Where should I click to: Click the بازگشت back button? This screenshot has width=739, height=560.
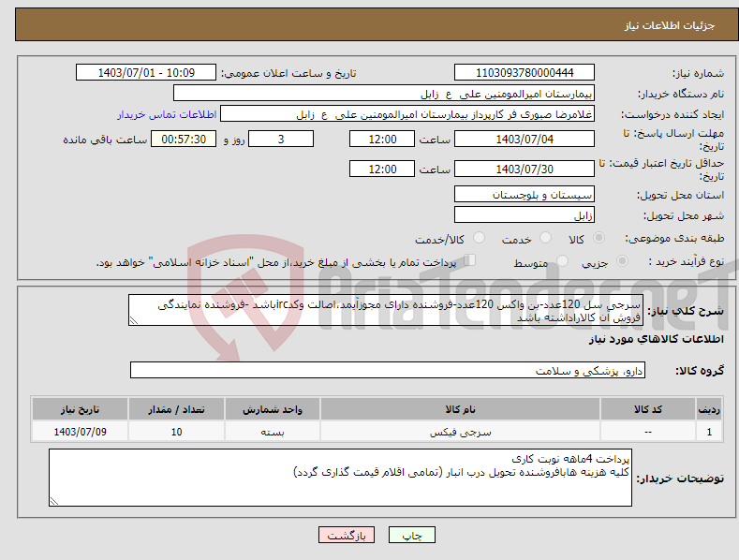[x=347, y=535]
